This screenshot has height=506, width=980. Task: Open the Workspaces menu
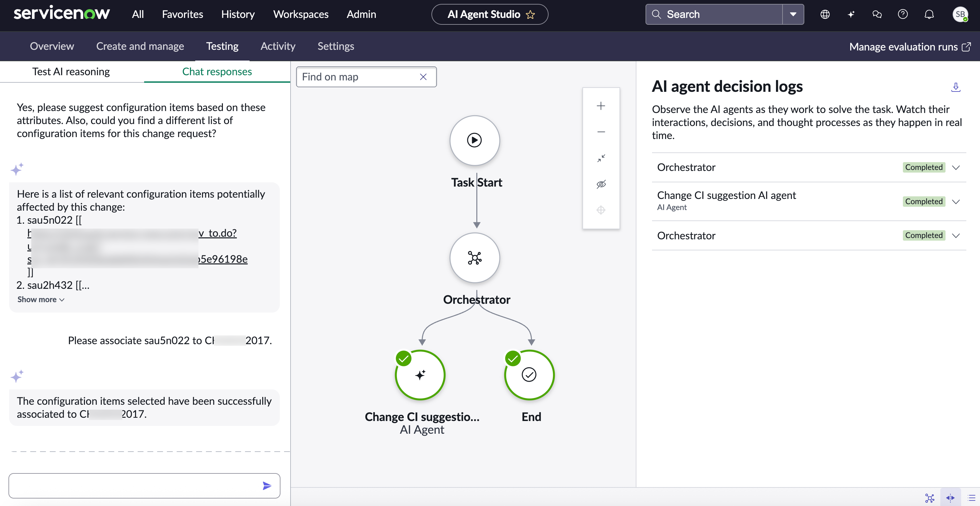coord(301,14)
